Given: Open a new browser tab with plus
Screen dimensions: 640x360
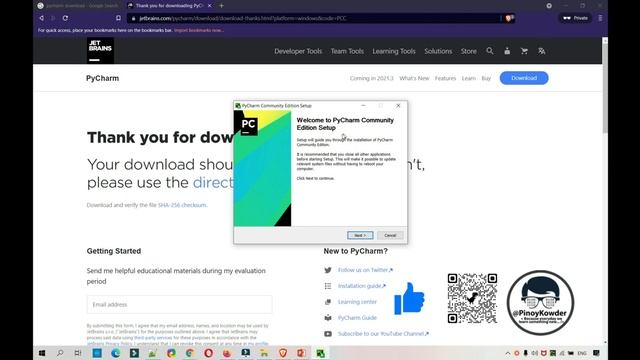Looking at the screenshot, I should (221, 6).
